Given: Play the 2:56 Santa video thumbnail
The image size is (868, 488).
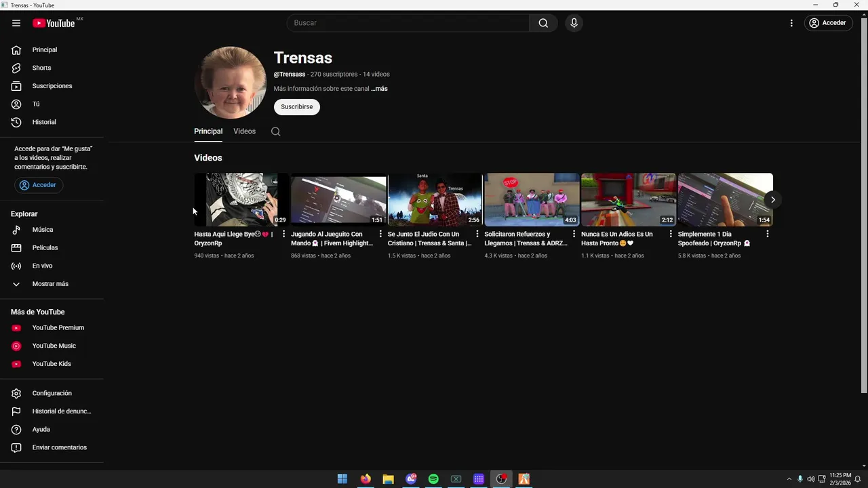Looking at the screenshot, I should (x=435, y=199).
